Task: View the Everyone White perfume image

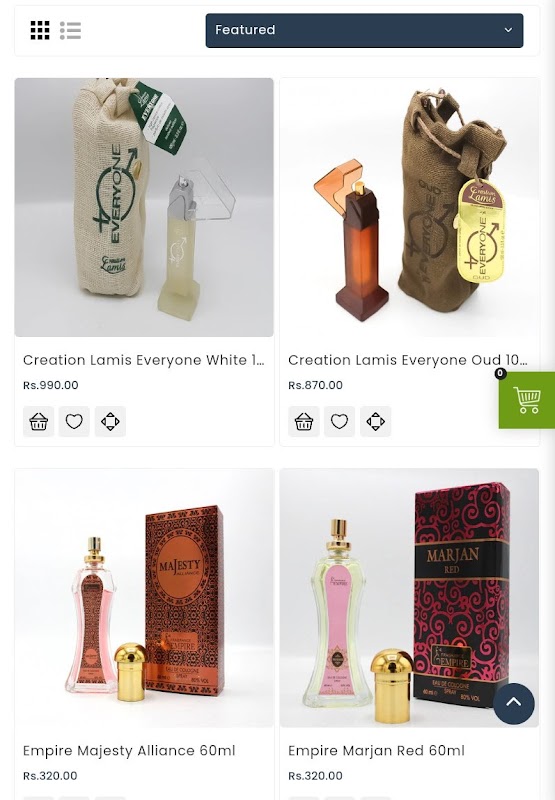Action: (144, 207)
